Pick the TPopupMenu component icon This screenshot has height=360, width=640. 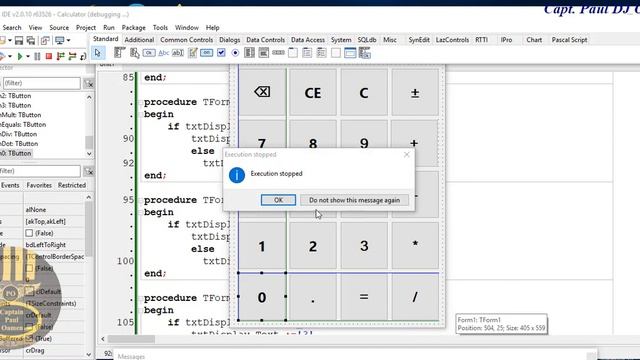click(134, 53)
